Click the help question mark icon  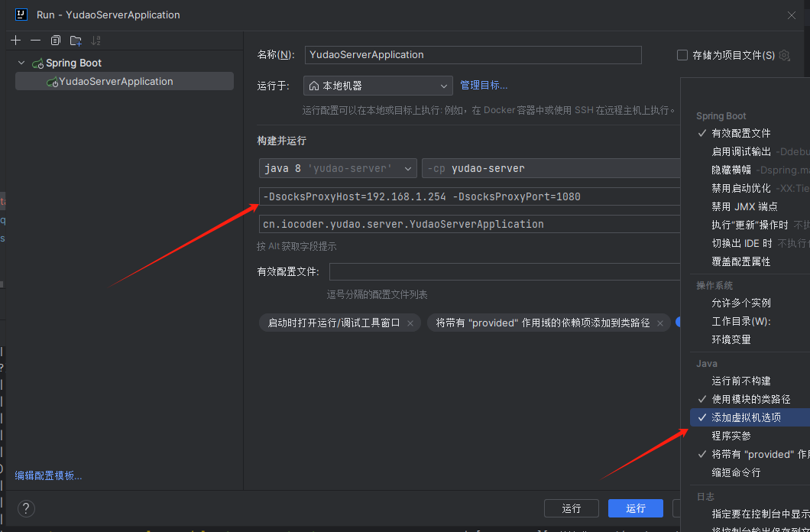pos(26,508)
